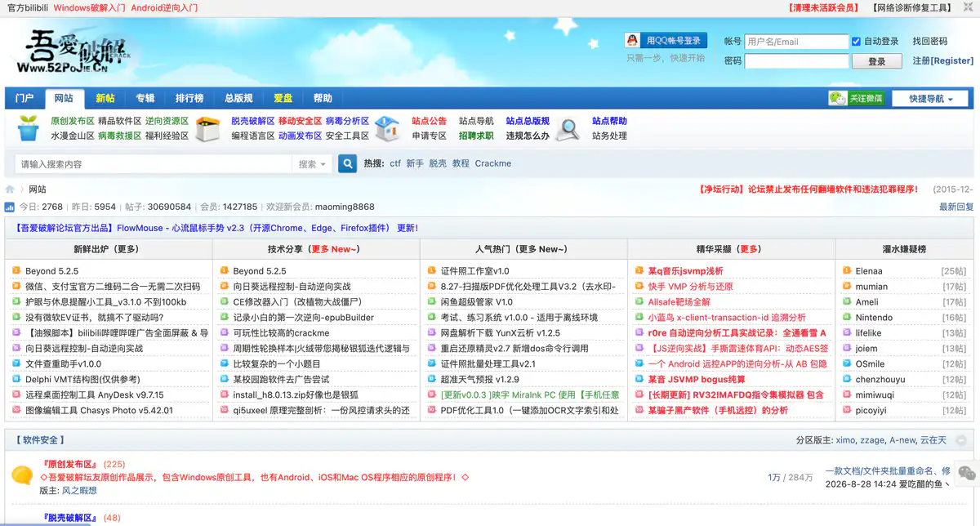Open the 站点公告 link

(x=430, y=121)
